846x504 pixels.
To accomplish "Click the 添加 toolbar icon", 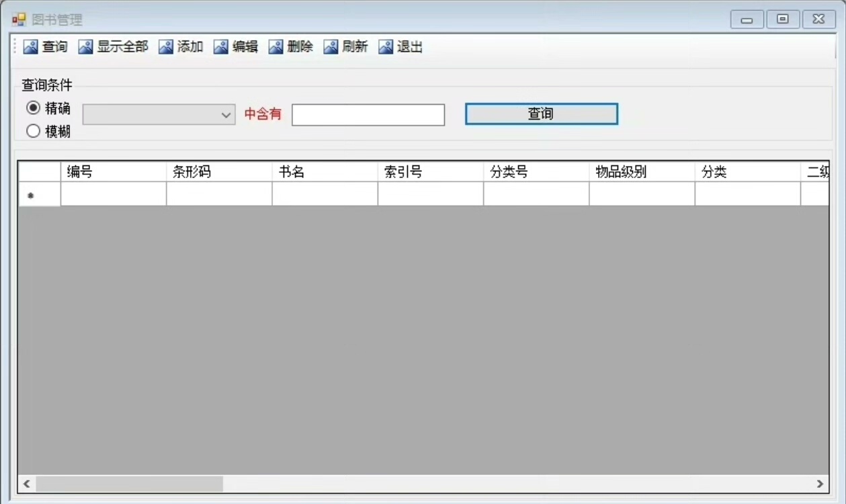I will (x=166, y=47).
